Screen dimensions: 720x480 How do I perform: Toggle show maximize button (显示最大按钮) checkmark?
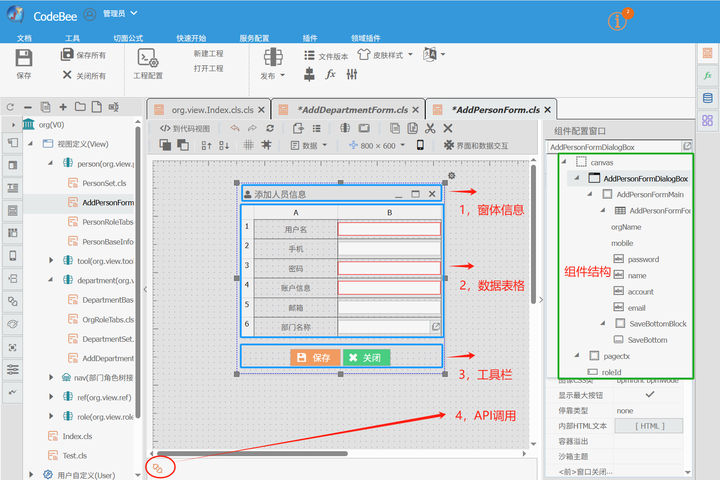pyautogui.click(x=650, y=394)
